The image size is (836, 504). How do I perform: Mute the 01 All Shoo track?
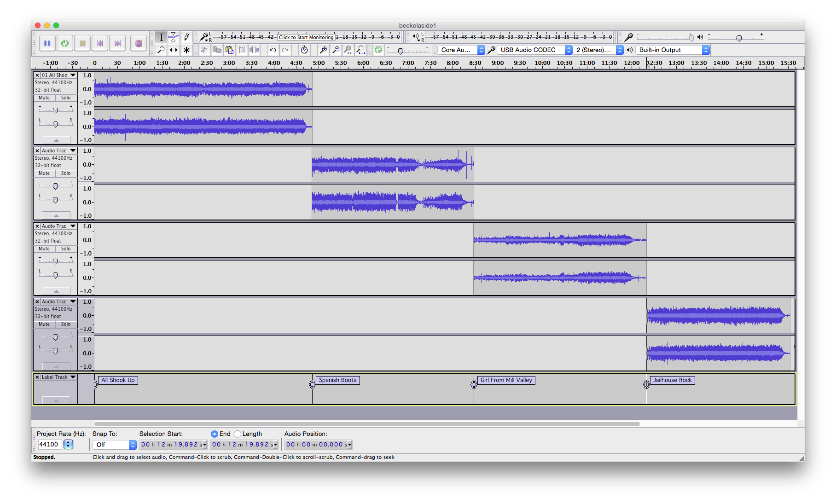click(x=44, y=98)
